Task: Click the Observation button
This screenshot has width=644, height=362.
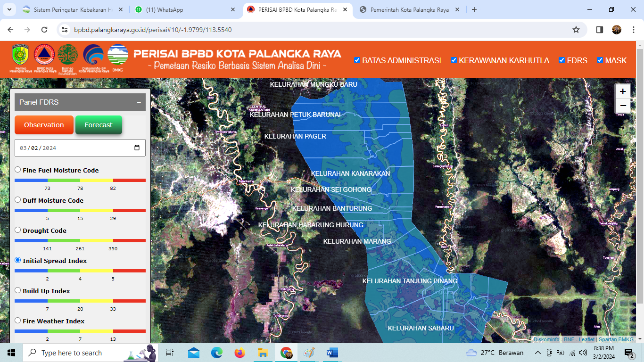Action: (x=44, y=125)
